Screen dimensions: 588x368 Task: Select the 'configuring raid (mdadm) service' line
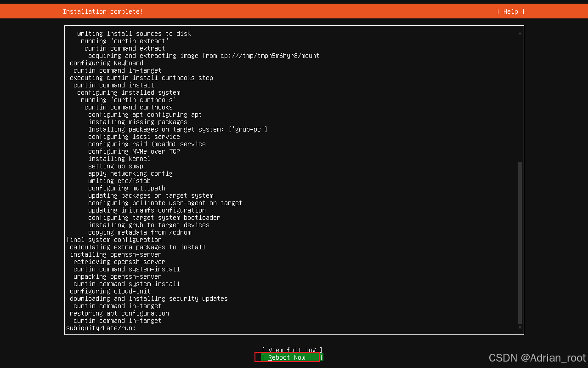(147, 144)
